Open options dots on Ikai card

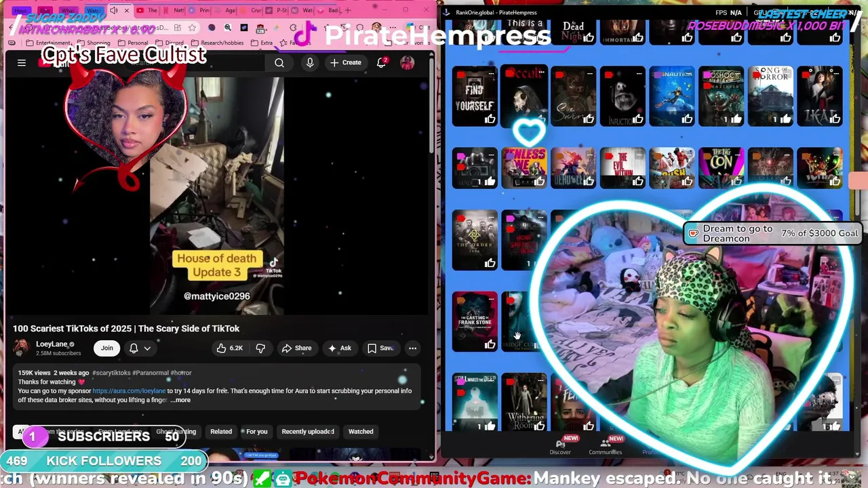point(835,73)
